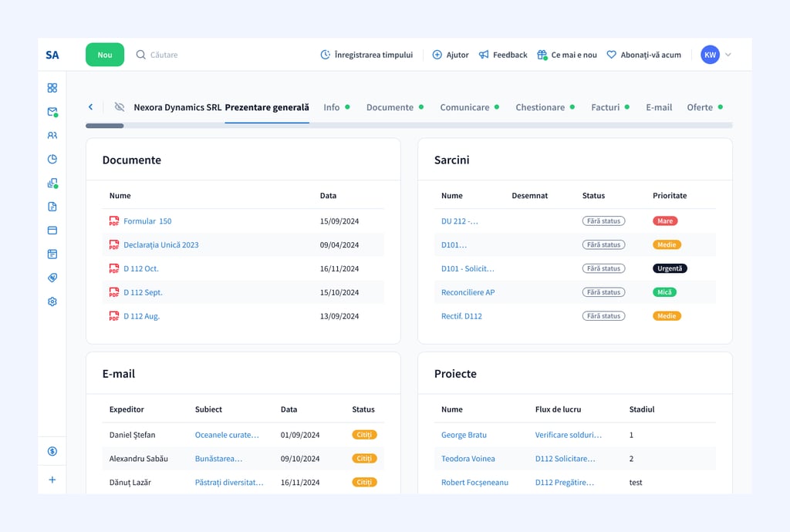Click the plus icon at sidebar bottom
Image resolution: width=790 pixels, height=532 pixels.
(x=52, y=480)
